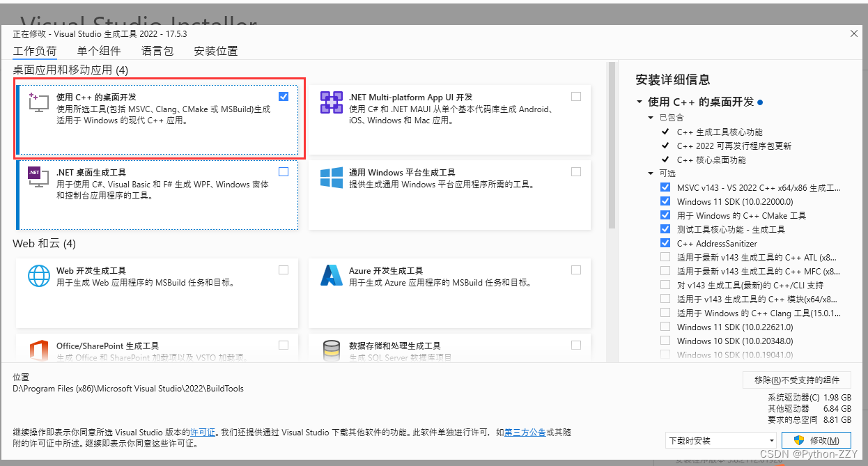868x466 pixels.
Task: Click the 系统驱动器(C) 1.98 GB text
Action: click(x=809, y=397)
